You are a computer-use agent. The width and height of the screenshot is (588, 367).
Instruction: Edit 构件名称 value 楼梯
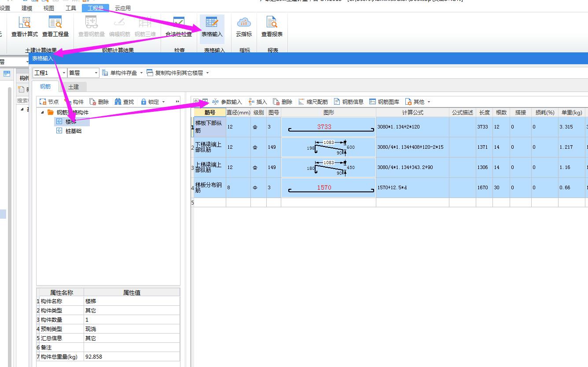coord(132,301)
